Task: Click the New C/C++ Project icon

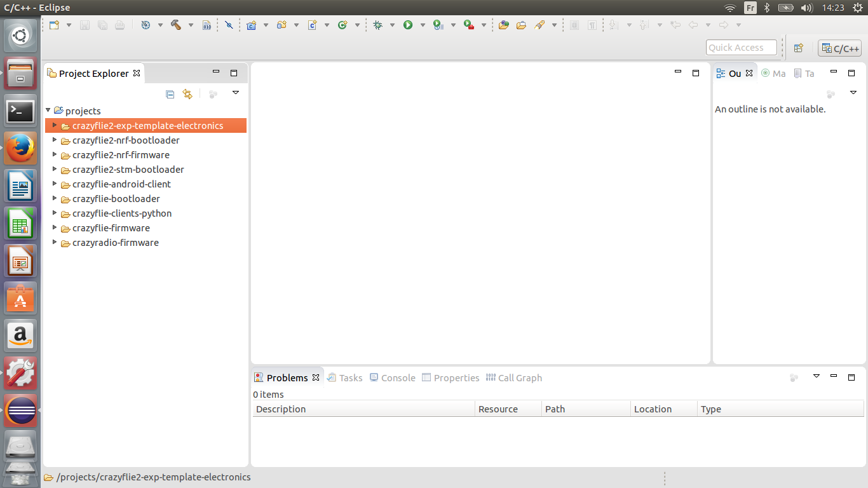Action: (x=251, y=25)
